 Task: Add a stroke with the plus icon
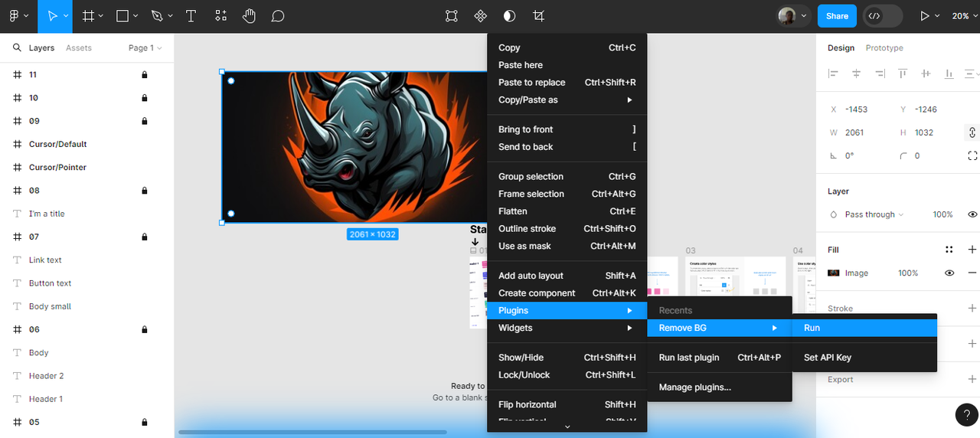click(972, 309)
